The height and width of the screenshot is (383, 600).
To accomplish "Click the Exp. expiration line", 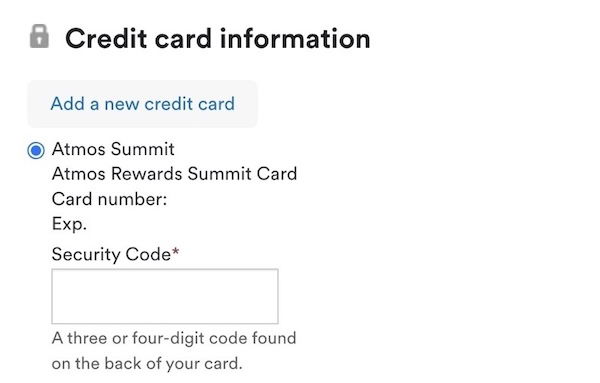I will point(69,225).
